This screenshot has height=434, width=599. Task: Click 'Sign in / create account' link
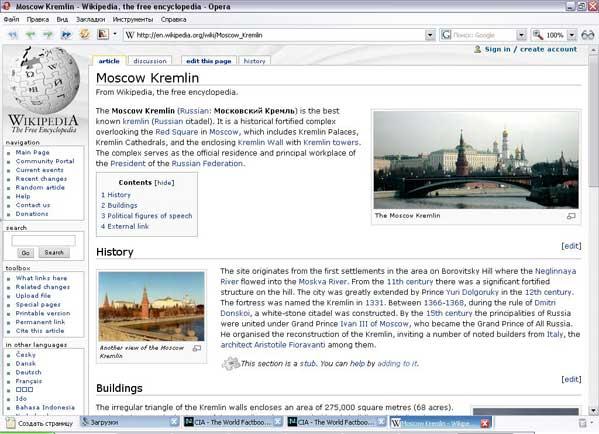click(531, 49)
